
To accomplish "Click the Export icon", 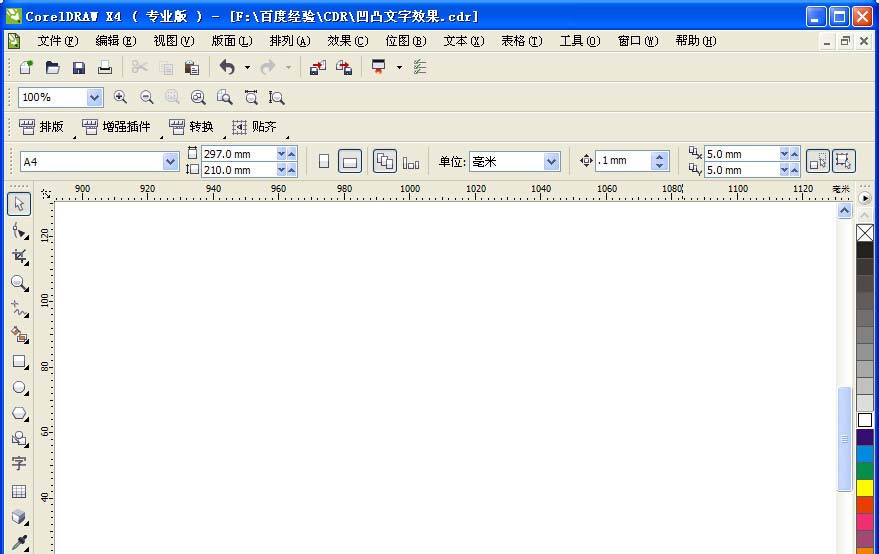I will click(x=344, y=68).
